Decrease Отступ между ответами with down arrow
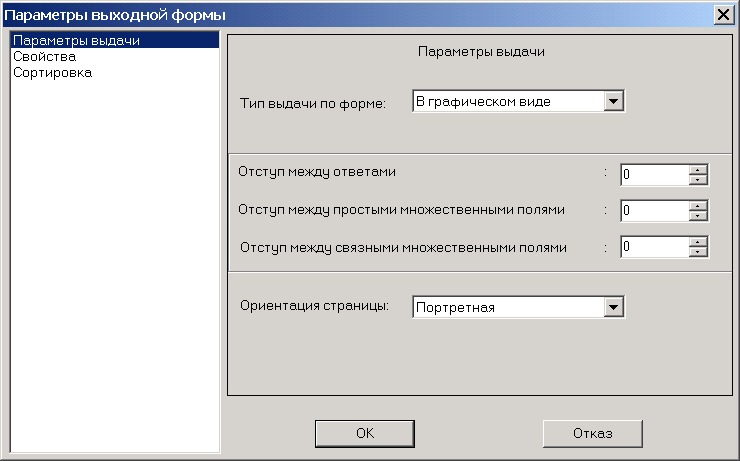The image size is (740, 461). (698, 180)
